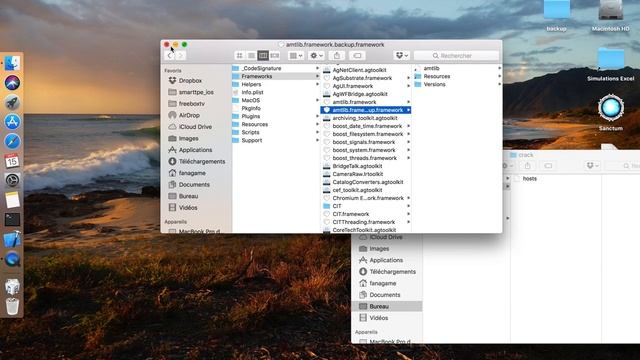Viewport: 640px width, 360px height.
Task: Switch to cover flow view in Finder
Action: (x=275, y=56)
